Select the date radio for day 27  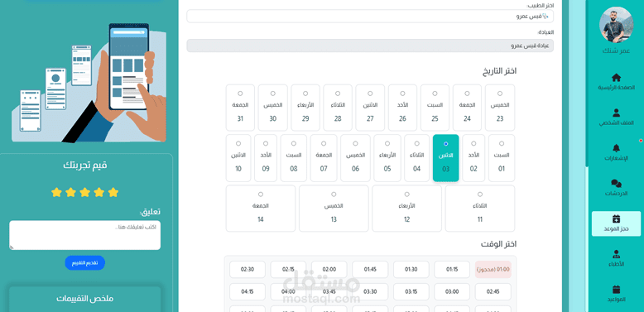[370, 94]
